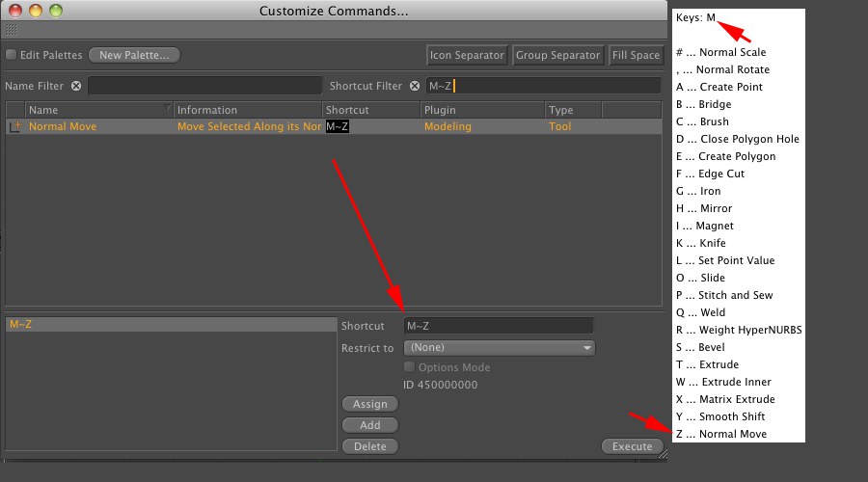
Task: Choose W ... Extrude Inner in the popup
Action: (723, 382)
